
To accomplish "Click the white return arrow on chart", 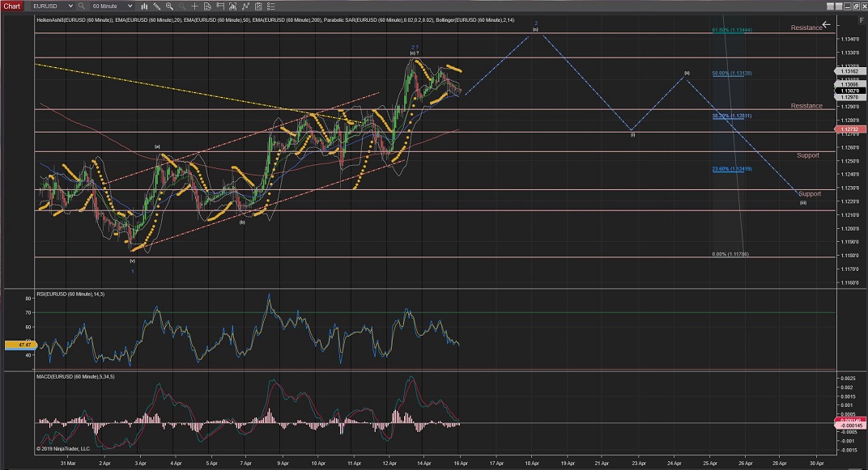I will click(x=826, y=24).
